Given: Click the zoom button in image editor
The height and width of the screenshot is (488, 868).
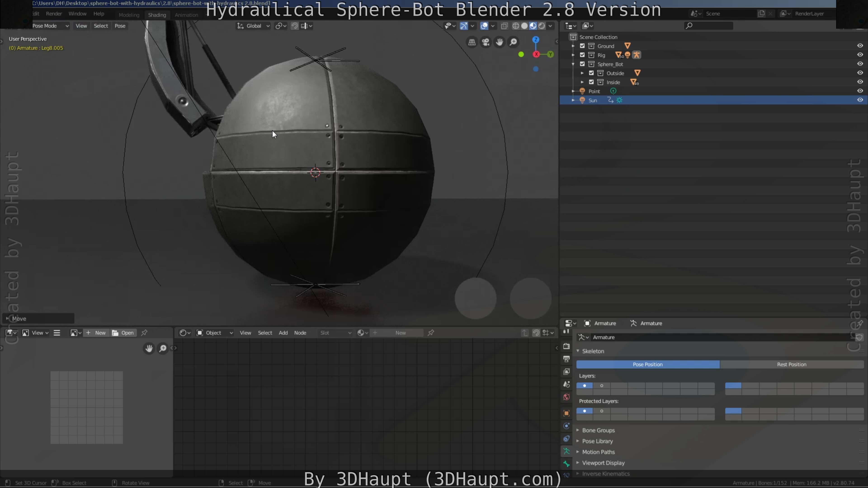Looking at the screenshot, I should [163, 348].
